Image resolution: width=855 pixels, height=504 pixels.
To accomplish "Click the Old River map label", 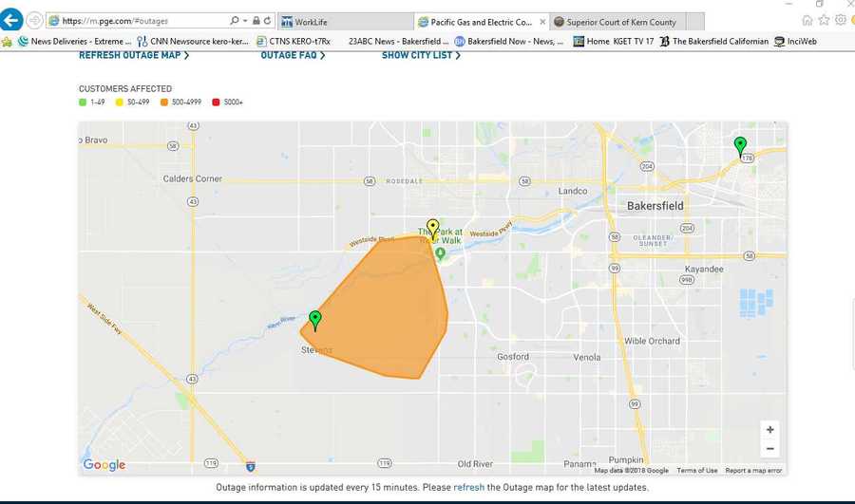I will [x=475, y=464].
